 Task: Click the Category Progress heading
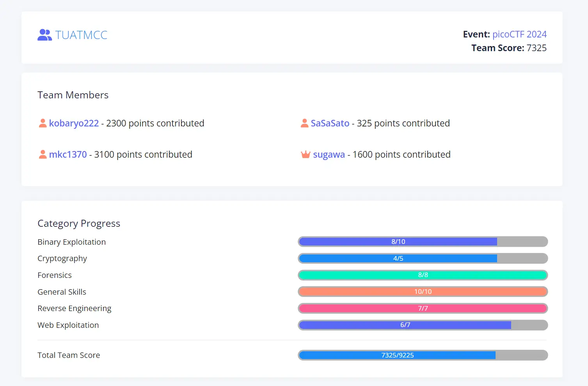pyautogui.click(x=79, y=224)
